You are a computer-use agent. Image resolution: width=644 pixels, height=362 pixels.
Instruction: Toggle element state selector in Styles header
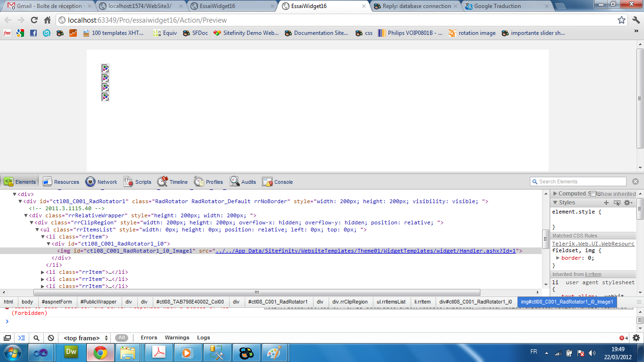click(617, 203)
